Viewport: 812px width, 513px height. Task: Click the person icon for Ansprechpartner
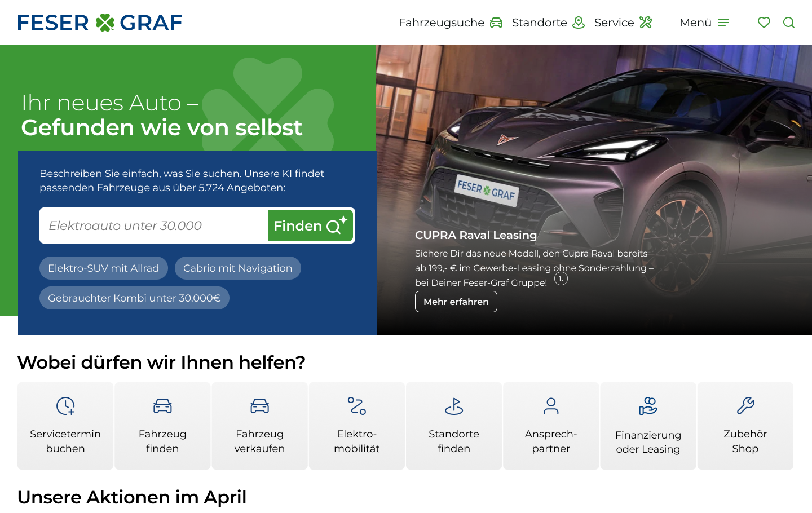[x=551, y=406]
